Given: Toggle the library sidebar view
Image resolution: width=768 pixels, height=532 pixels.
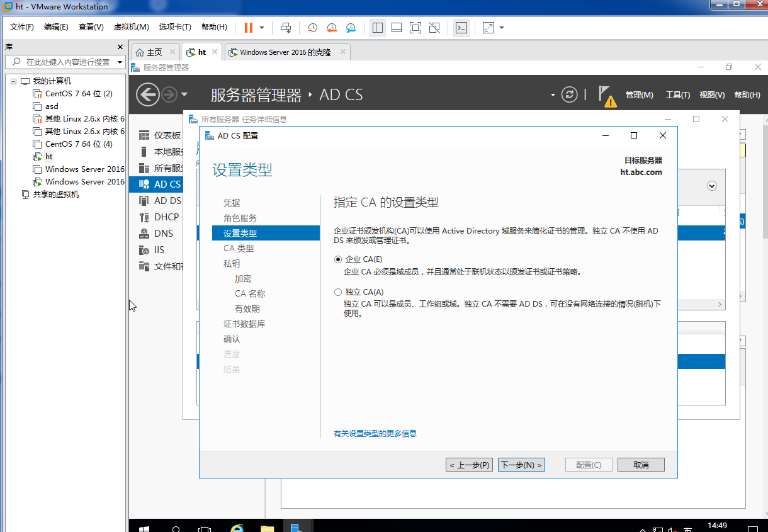Looking at the screenshot, I should pos(378,28).
